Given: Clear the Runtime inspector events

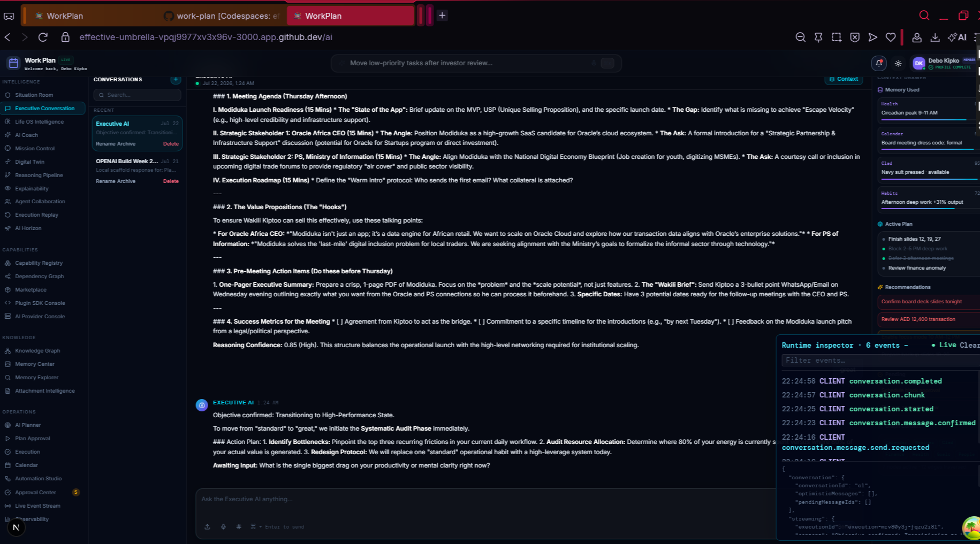Looking at the screenshot, I should (x=969, y=345).
